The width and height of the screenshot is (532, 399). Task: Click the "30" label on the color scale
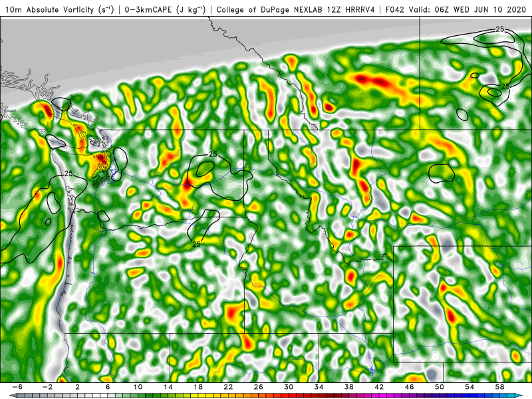pos(289,387)
